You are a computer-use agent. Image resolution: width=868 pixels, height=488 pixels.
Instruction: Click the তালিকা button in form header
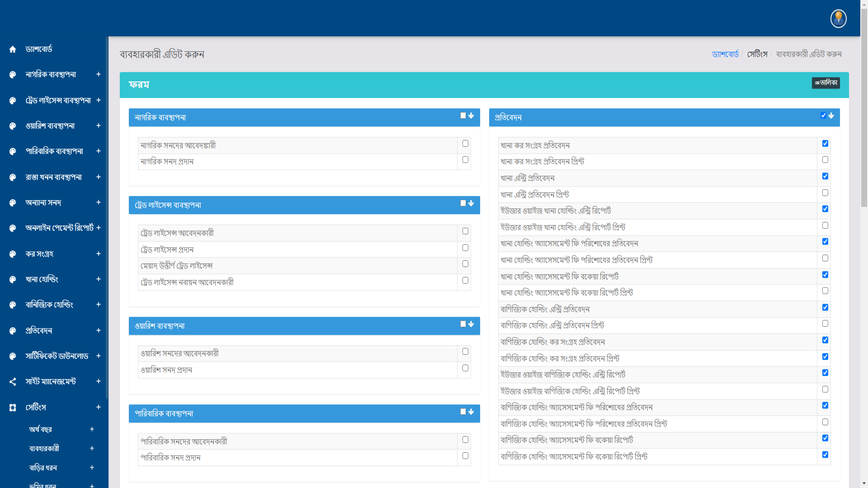point(826,83)
